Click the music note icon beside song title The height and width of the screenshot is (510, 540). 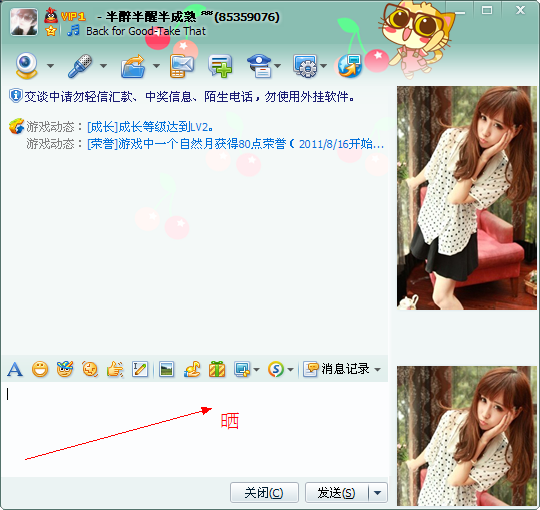tap(73, 31)
